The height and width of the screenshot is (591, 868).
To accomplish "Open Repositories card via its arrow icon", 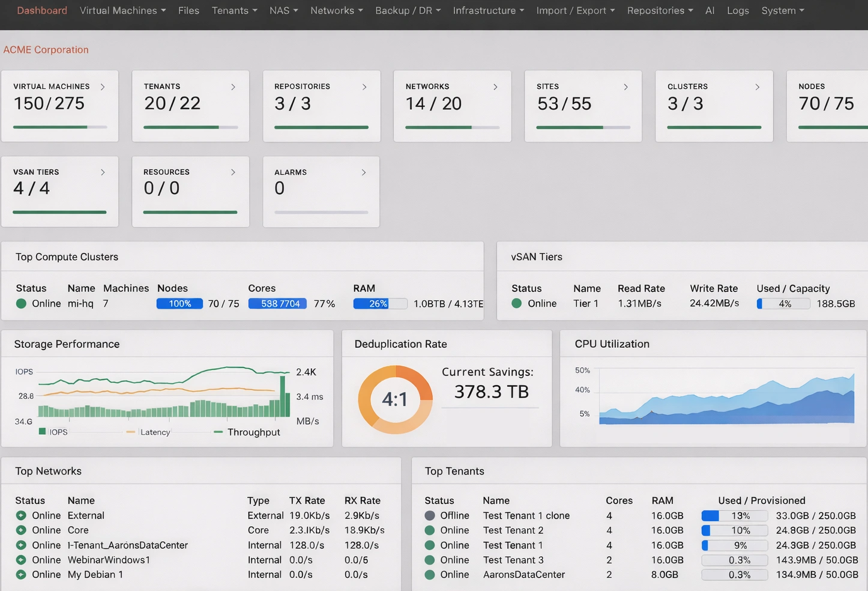I will (364, 87).
